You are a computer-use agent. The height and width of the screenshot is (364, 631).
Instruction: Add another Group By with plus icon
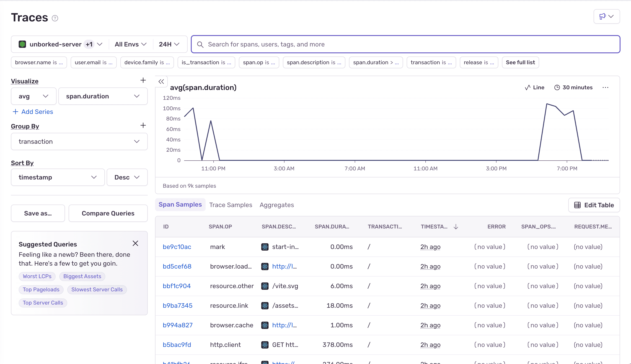[x=143, y=125]
